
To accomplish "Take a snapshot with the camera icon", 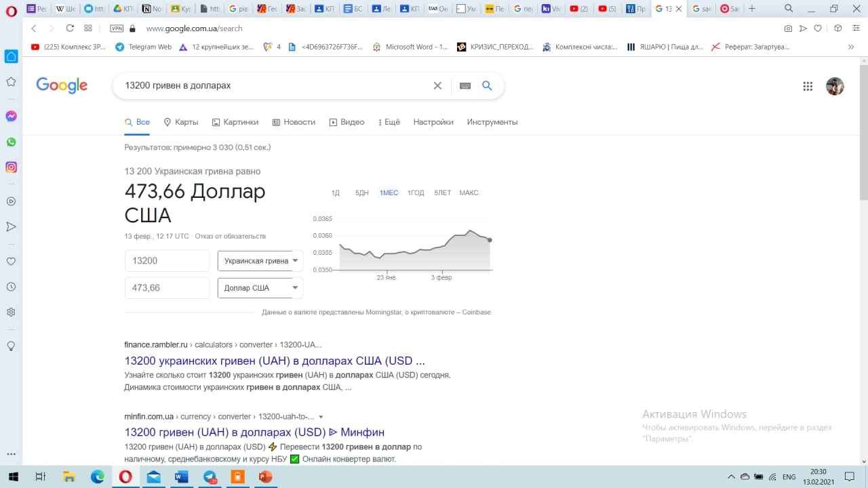I will point(788,28).
